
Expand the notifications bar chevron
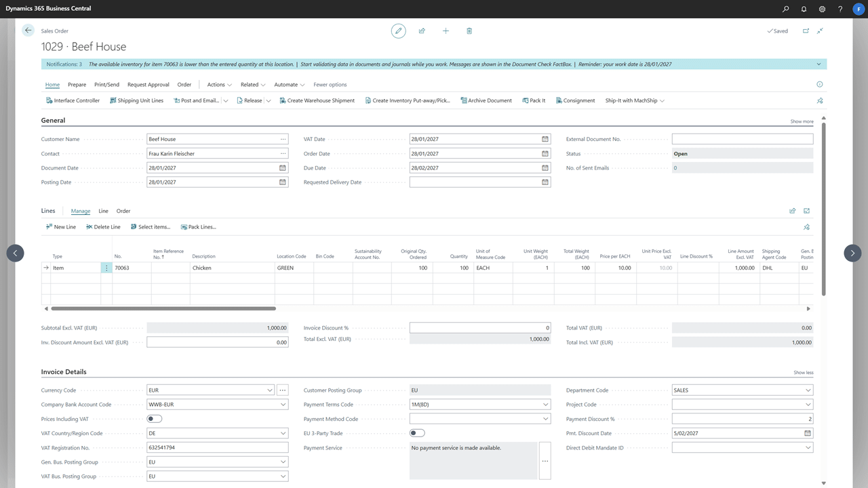click(818, 64)
